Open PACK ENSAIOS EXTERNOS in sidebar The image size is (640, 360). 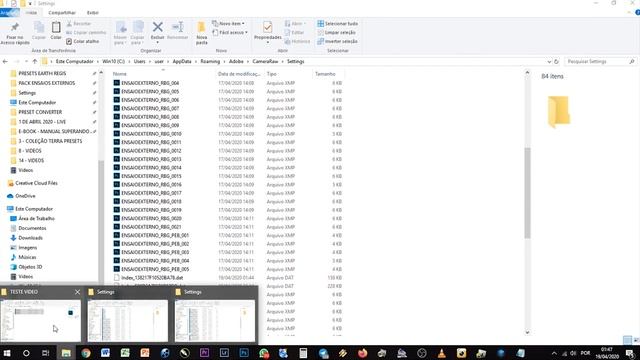47,83
